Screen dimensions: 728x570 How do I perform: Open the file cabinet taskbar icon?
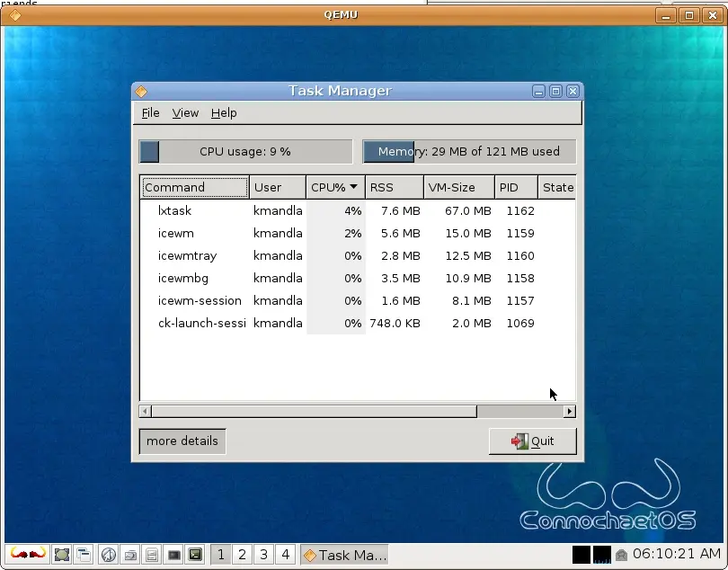tap(152, 555)
